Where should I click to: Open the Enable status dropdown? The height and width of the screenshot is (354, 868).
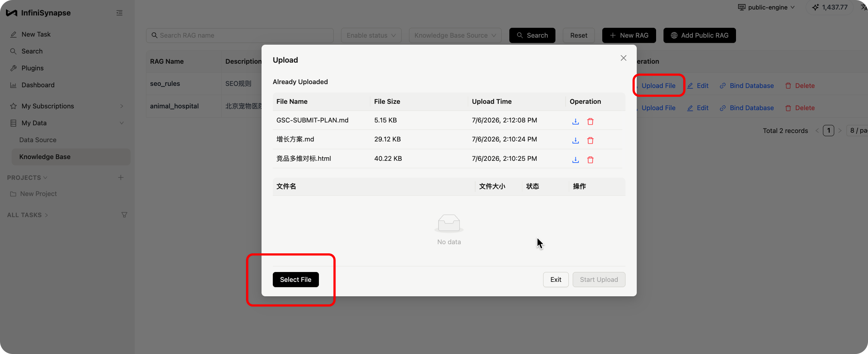[371, 36]
